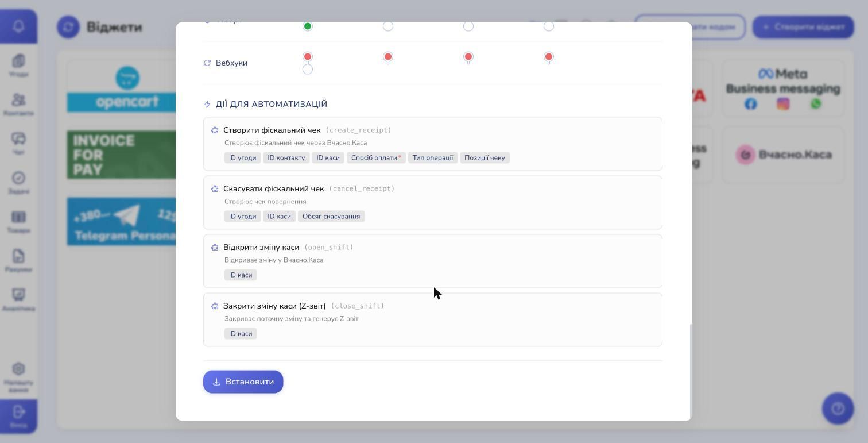Screen dimensions: 868x443
Task: Click the Обсяг скасування tag
Action: (x=331, y=217)
